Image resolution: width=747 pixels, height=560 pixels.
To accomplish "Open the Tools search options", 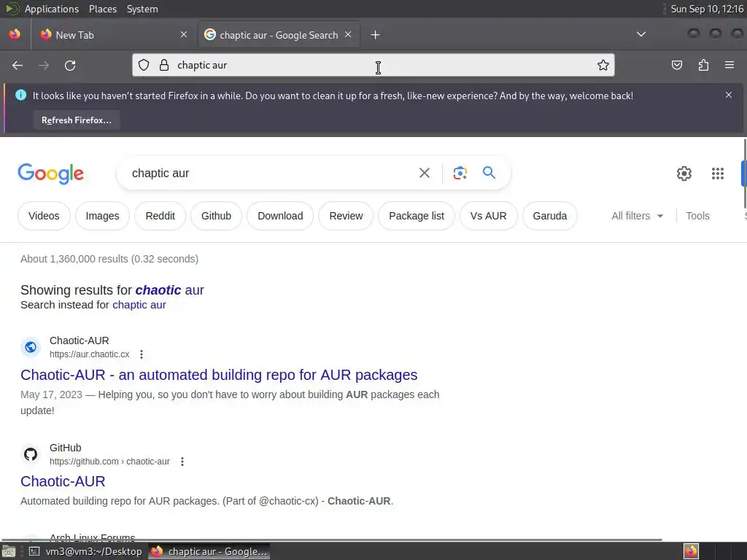I will (697, 216).
